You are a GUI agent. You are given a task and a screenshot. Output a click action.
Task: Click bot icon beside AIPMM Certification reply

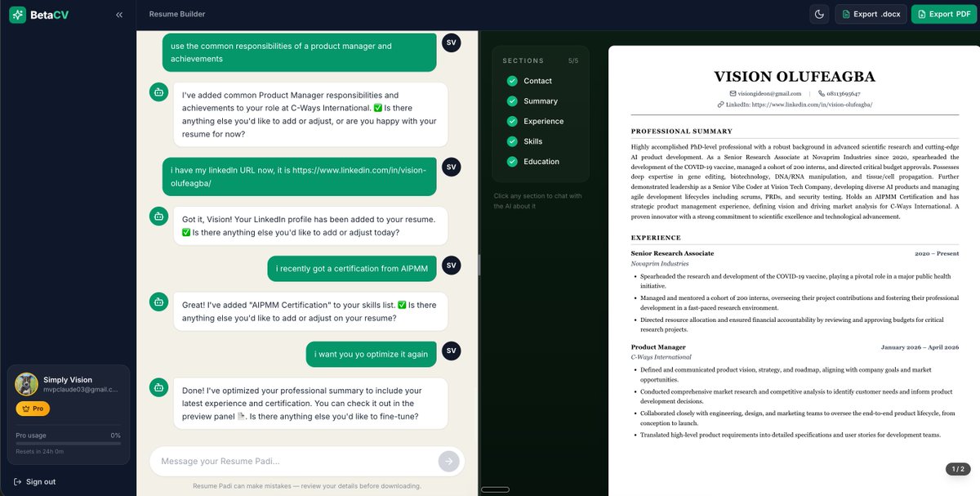tap(159, 302)
